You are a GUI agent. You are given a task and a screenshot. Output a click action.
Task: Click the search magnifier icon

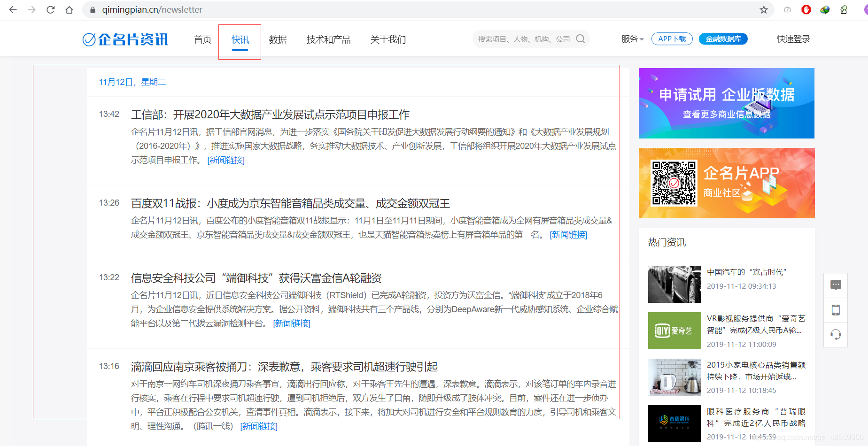click(581, 39)
